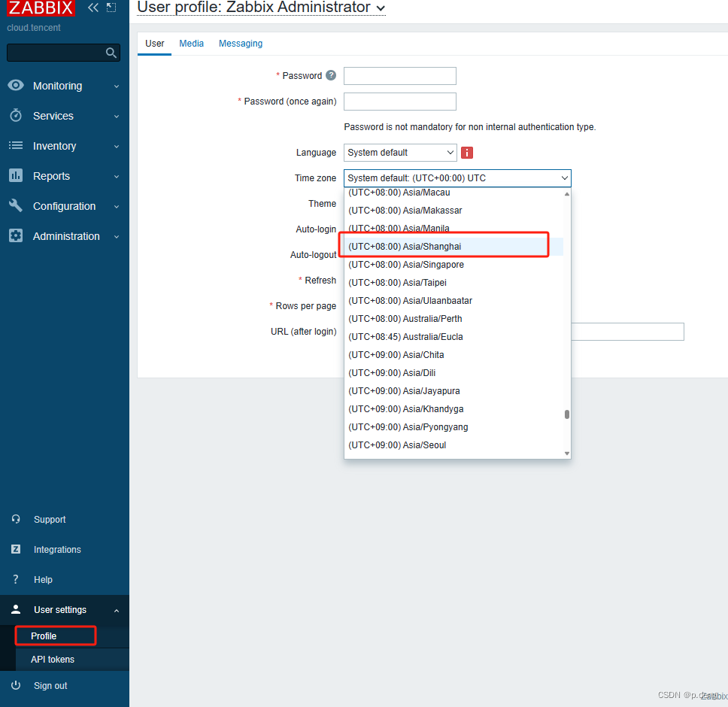Expand the Services menu
The image size is (728, 707).
(117, 117)
